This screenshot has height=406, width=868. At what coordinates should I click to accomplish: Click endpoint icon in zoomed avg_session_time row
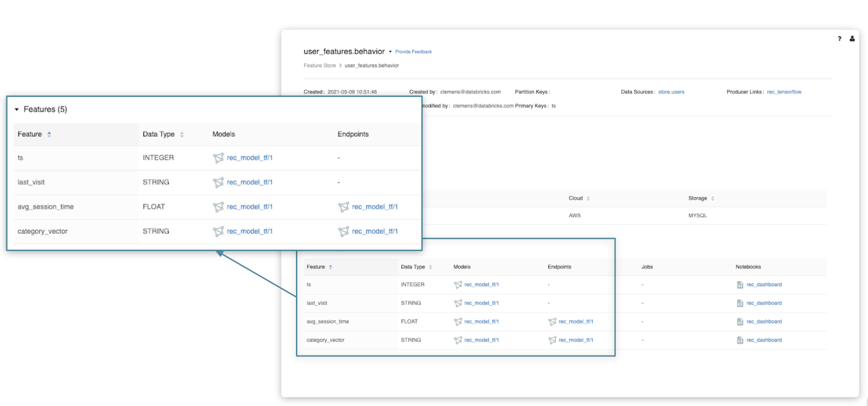click(343, 207)
